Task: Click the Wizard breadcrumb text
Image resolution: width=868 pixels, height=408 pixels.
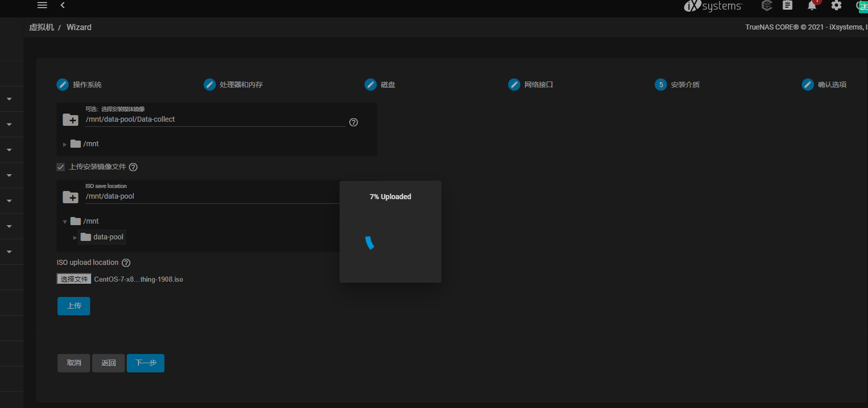Action: click(79, 28)
